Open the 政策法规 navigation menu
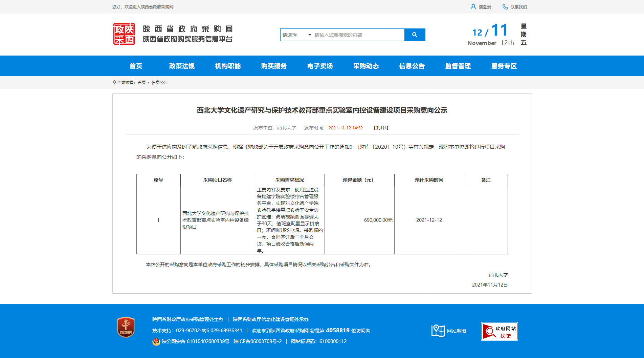 coord(182,66)
